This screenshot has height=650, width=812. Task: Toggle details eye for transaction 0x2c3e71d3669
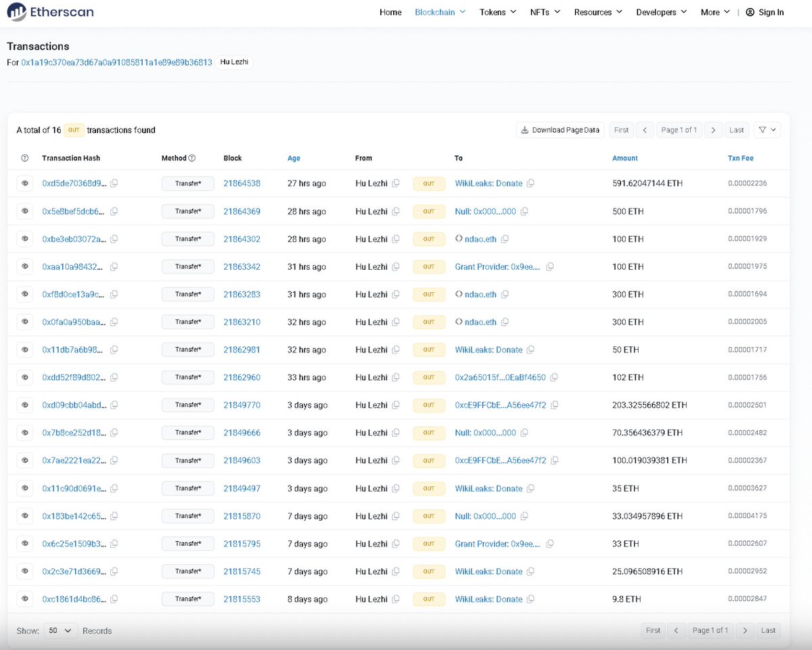coord(25,572)
